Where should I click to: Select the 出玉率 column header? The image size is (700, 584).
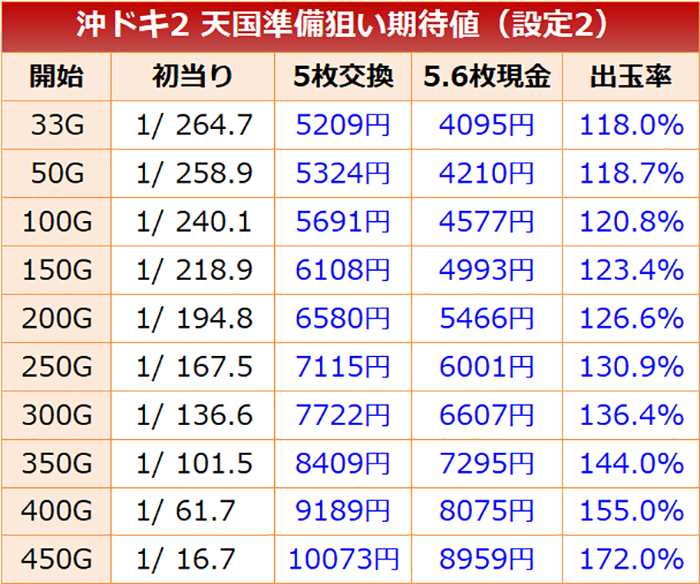click(x=630, y=76)
